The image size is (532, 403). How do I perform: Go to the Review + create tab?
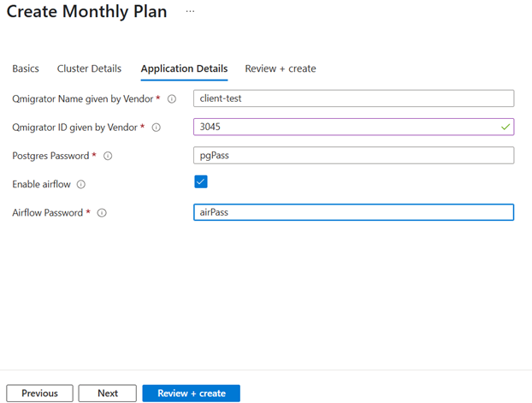point(281,68)
